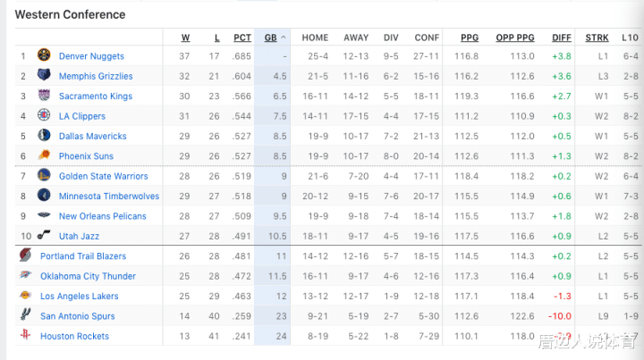Sort table by W column header
Viewport: 644px width, 360px height.
click(186, 38)
